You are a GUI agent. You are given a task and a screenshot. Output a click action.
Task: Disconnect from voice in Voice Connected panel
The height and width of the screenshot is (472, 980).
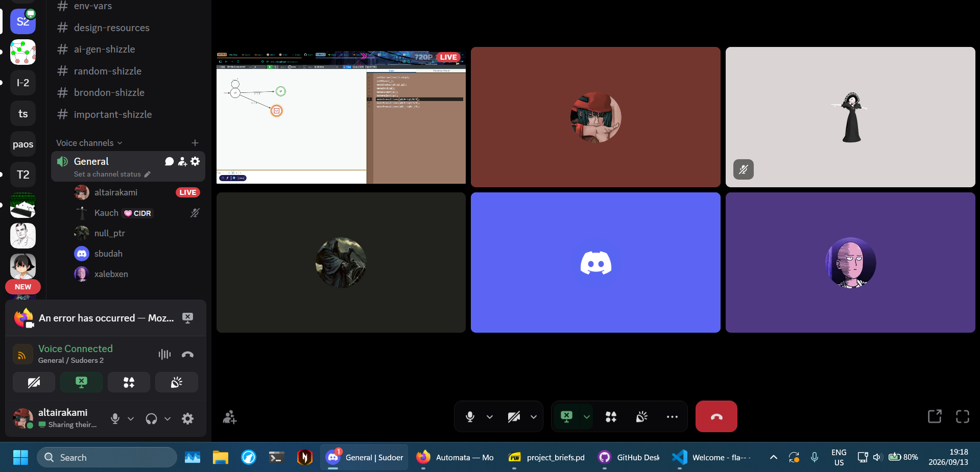(x=187, y=354)
